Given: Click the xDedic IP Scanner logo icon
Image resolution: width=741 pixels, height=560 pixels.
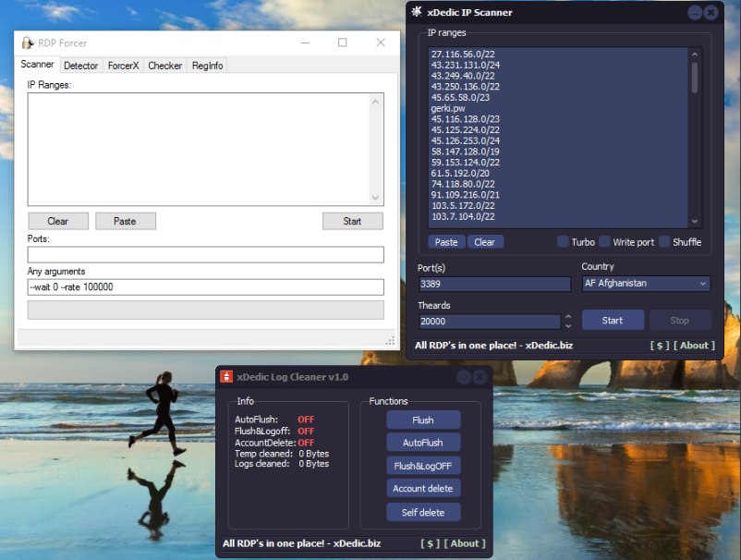Looking at the screenshot, I should (417, 12).
